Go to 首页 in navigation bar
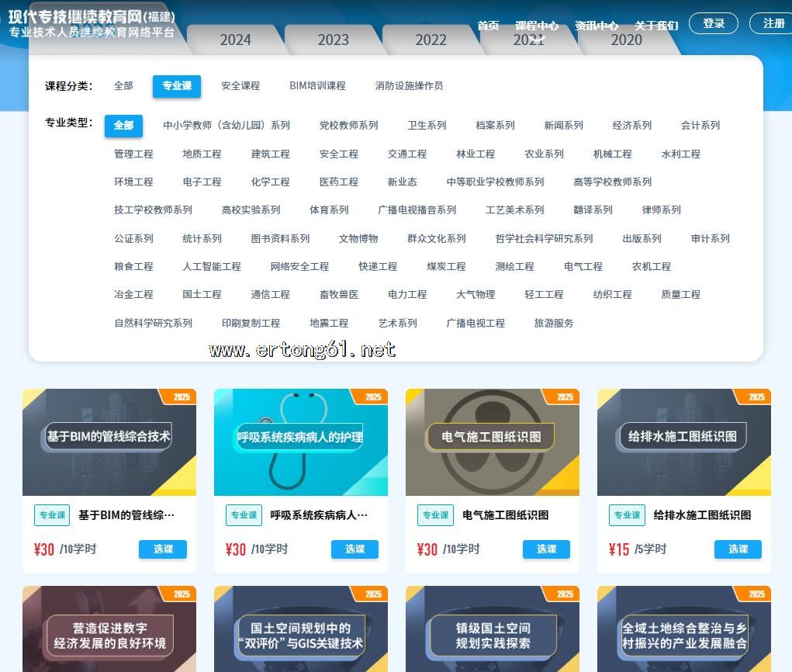This screenshot has height=672, width=792. pos(488,26)
